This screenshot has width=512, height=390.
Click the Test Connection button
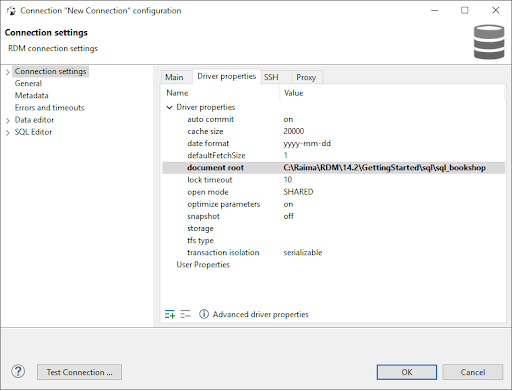click(x=79, y=372)
